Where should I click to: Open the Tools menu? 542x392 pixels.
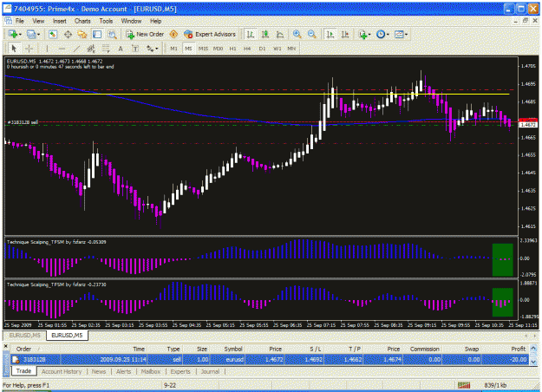pos(106,21)
